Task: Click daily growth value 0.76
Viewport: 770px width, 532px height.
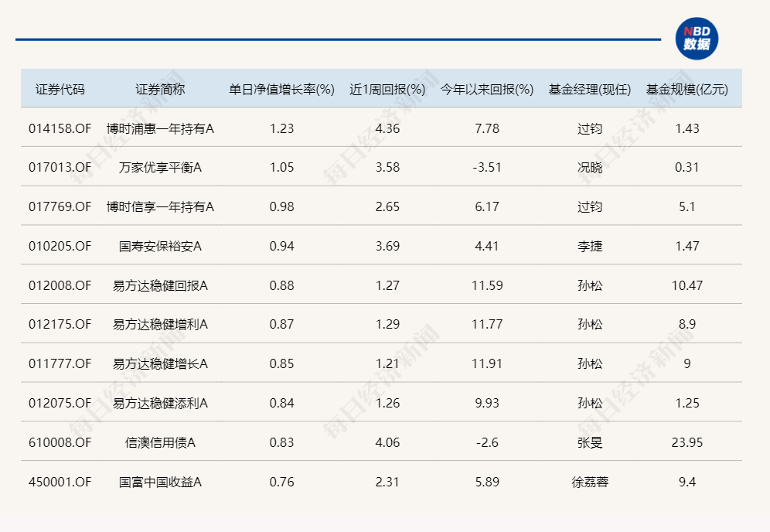Action: (282, 482)
